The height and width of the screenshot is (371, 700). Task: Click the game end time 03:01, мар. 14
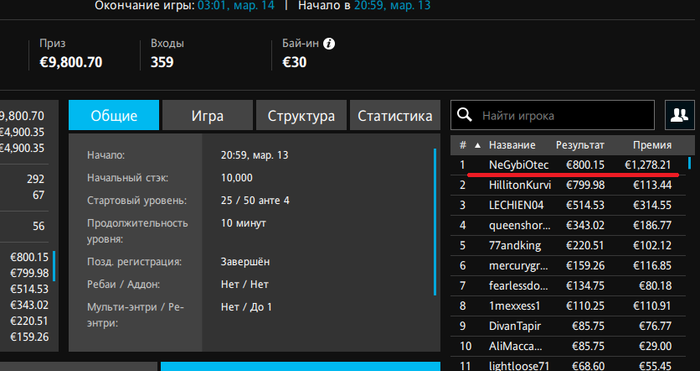click(236, 6)
